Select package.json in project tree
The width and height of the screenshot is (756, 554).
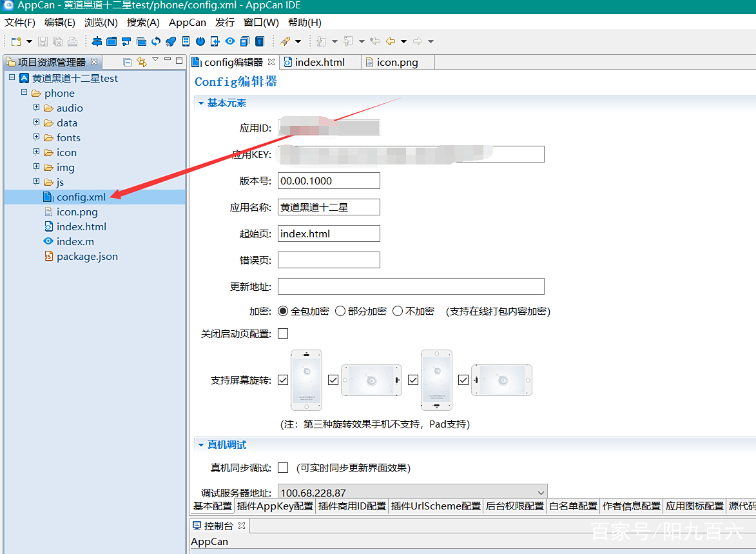pos(87,257)
